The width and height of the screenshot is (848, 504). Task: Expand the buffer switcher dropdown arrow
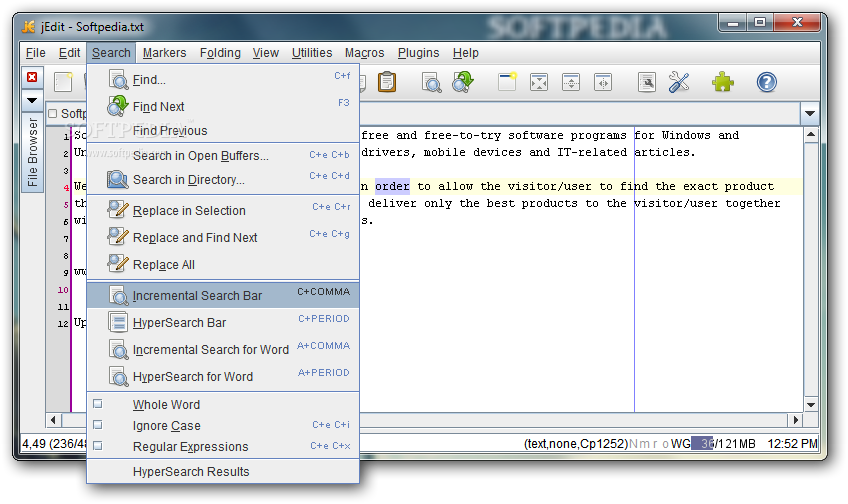(x=810, y=114)
